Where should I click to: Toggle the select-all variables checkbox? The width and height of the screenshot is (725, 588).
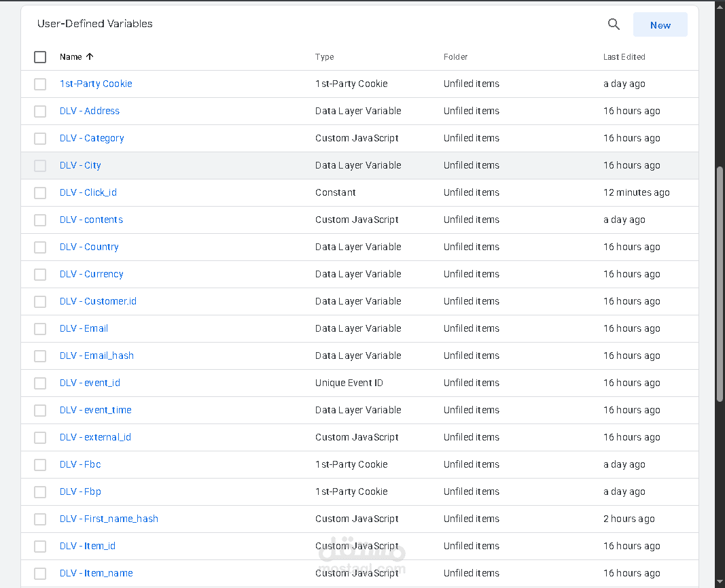click(40, 57)
